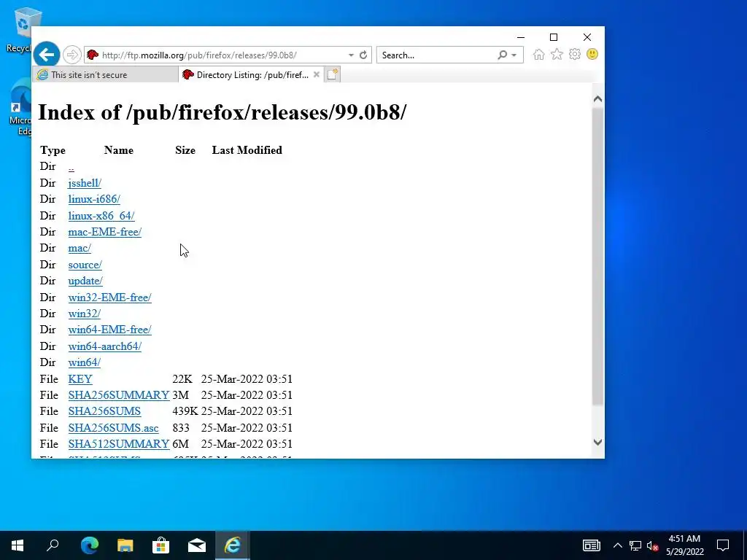Click the 'Last Modified' column header
747x560 pixels.
(247, 150)
